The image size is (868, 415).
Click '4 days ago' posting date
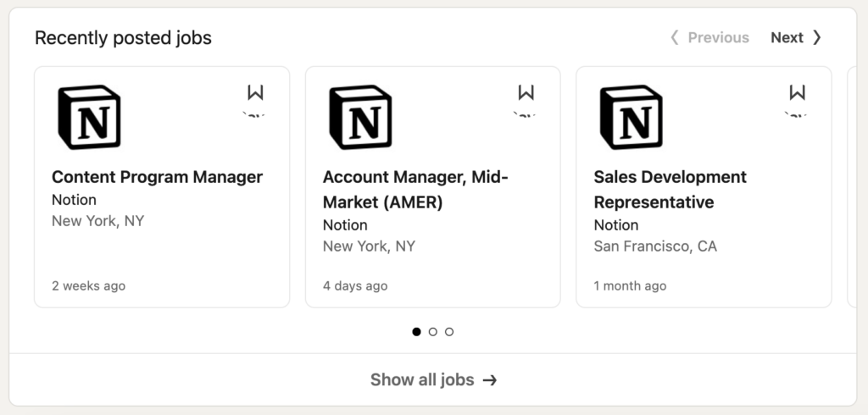[355, 286]
